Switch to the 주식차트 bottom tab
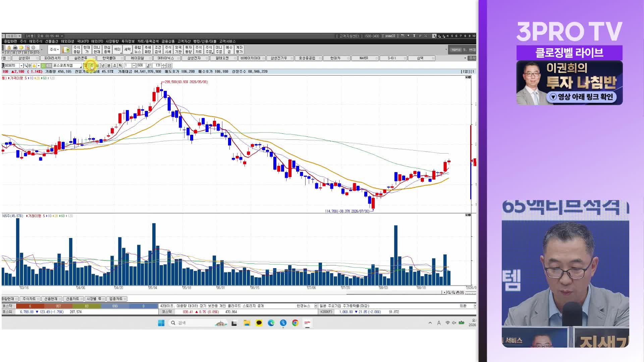644x362 pixels. [30, 299]
